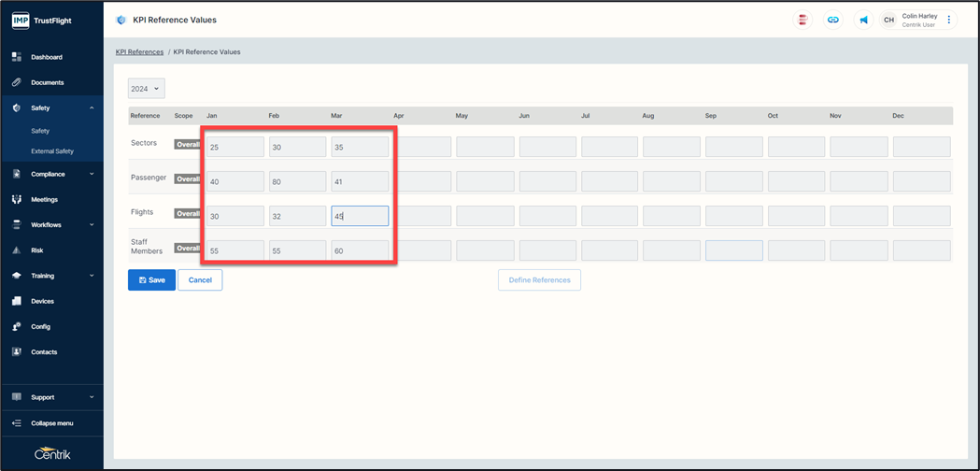980x471 pixels.
Task: Click the CH user avatar
Action: 888,20
